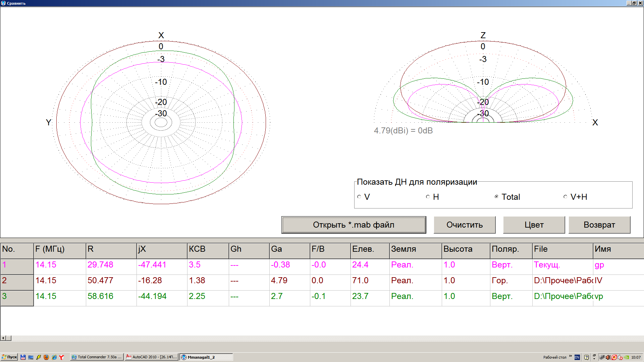Click the Открыть *.mab файл button
Screen dimensions: 644x362
(x=354, y=225)
